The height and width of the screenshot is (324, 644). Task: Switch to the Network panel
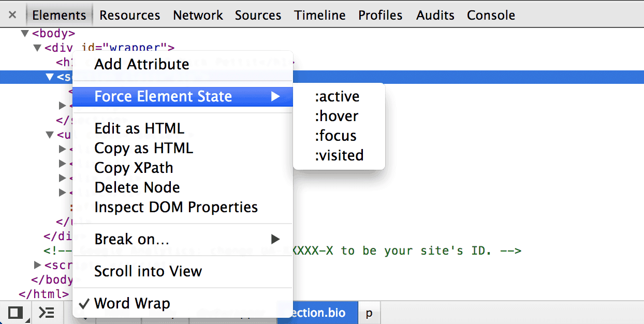pyautogui.click(x=198, y=15)
